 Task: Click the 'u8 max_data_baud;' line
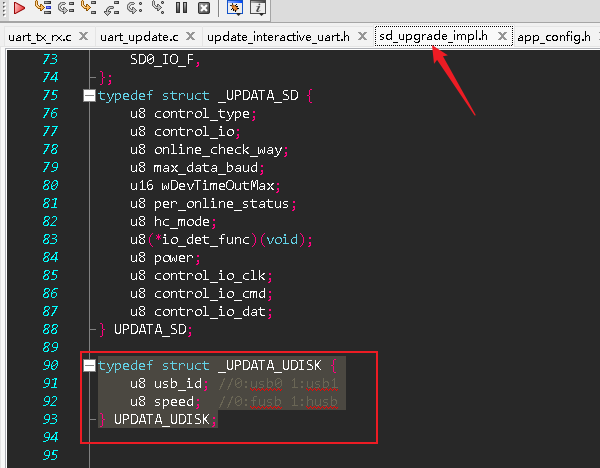(x=197, y=168)
